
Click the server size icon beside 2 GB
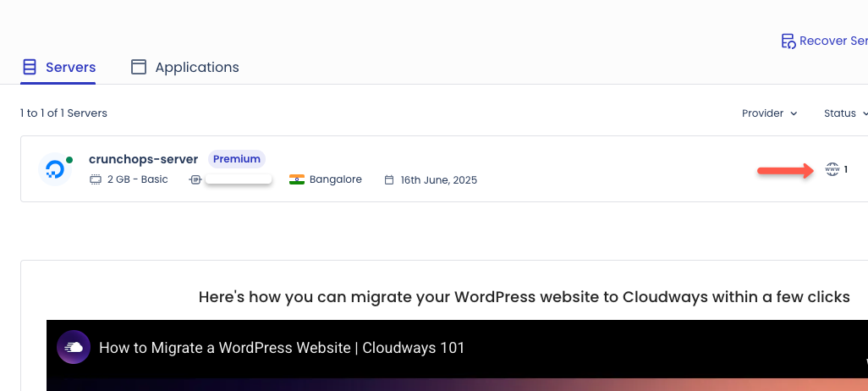point(96,179)
